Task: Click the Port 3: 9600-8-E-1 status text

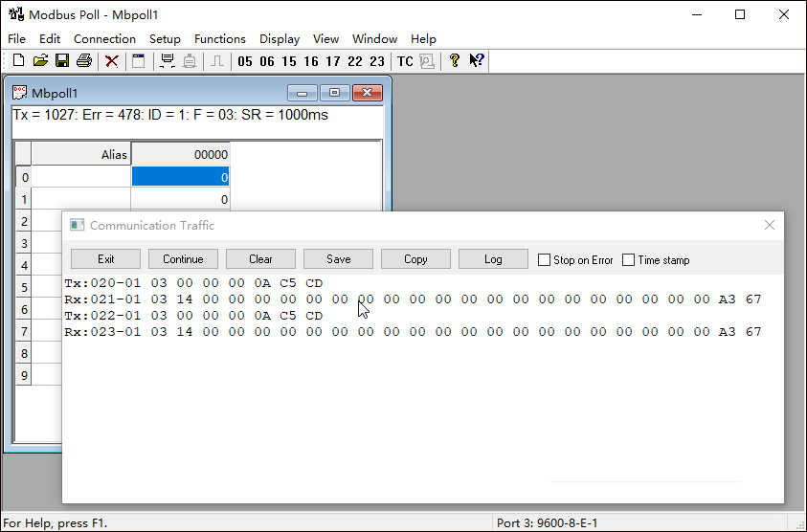Action: pyautogui.click(x=547, y=523)
